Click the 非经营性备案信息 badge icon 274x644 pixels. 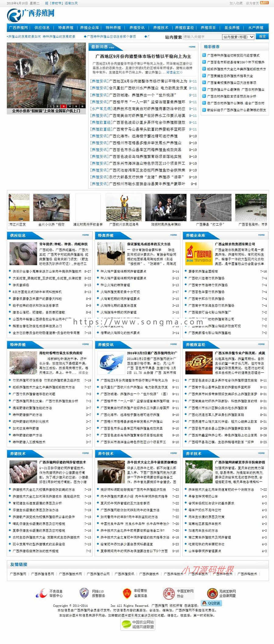127,593
